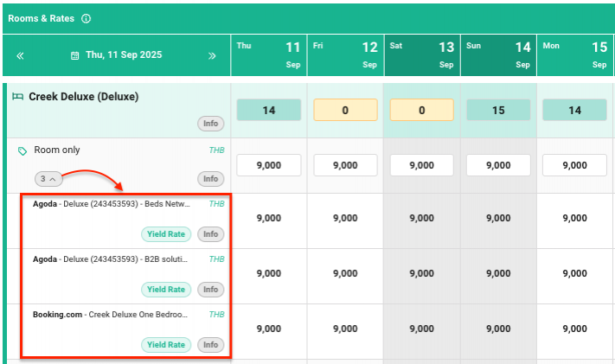Viewport: 615px width, 364px height.
Task: Open Info for Room only rate plan
Action: (210, 179)
